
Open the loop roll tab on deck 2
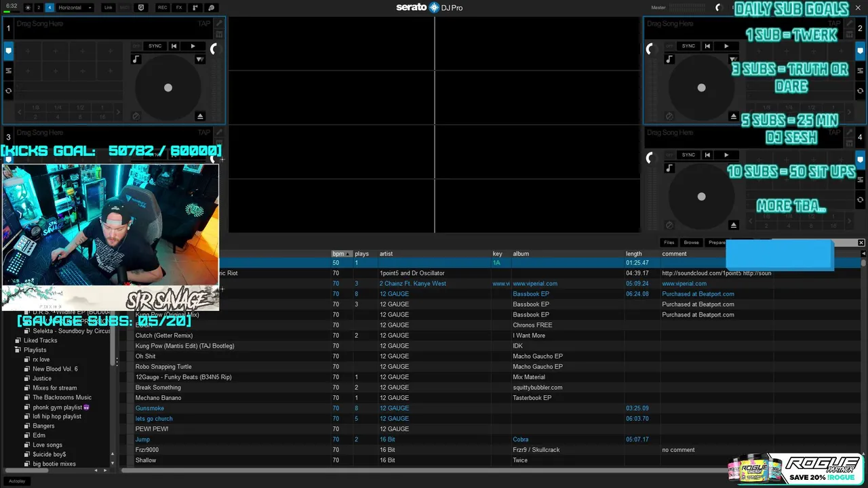click(860, 90)
